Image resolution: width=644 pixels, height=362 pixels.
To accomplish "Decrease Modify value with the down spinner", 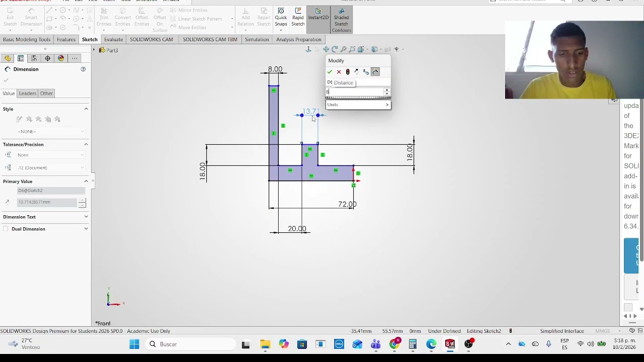I will (387, 94).
